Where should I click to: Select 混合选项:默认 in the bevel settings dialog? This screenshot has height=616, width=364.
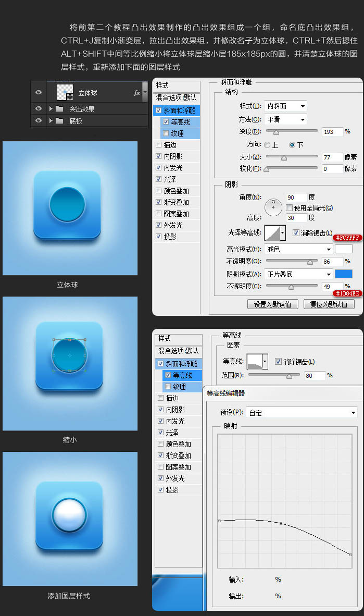click(177, 97)
